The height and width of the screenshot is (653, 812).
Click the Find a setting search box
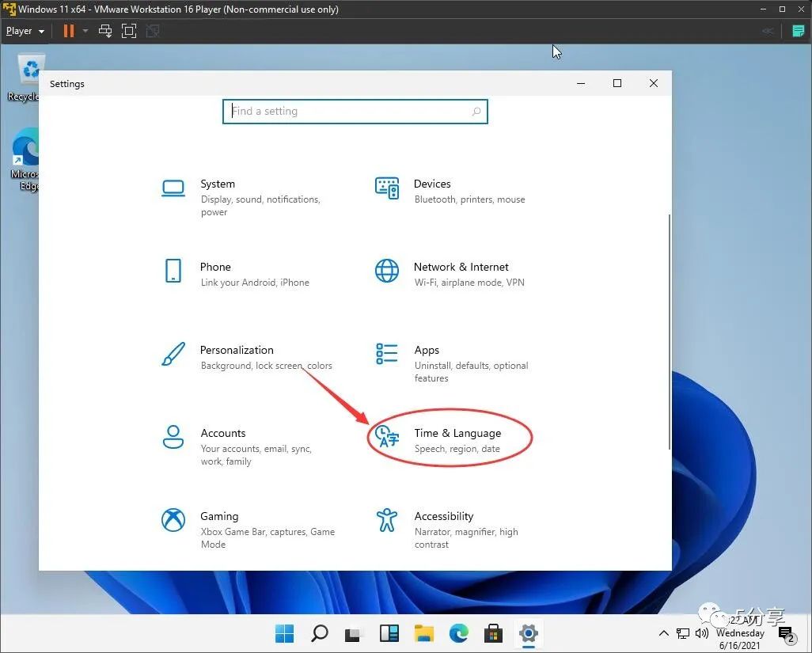(x=355, y=112)
